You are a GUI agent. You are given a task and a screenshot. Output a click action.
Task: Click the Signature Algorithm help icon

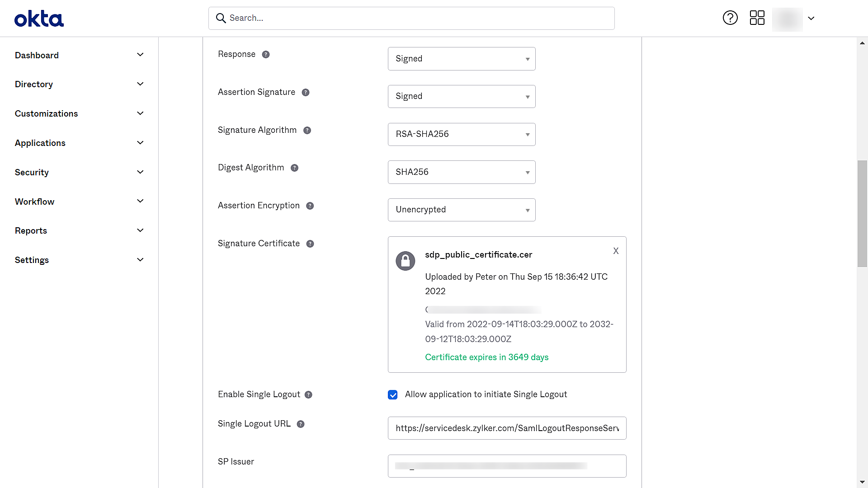(307, 131)
